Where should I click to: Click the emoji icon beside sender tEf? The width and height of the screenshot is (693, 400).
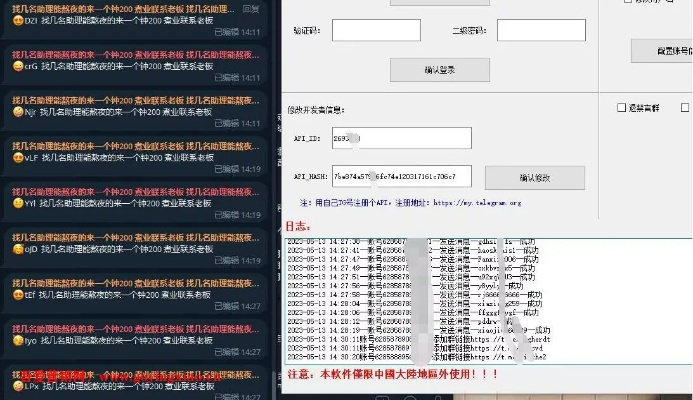18,295
